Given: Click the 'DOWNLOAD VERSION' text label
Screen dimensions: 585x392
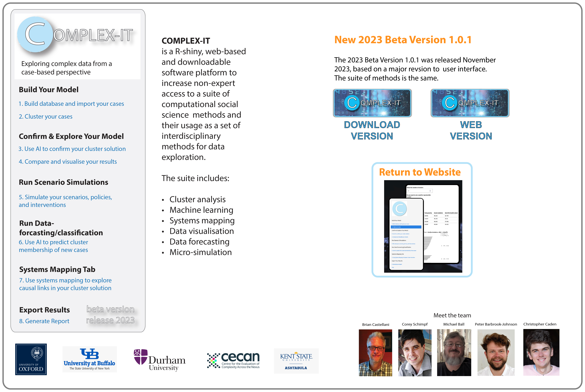Looking at the screenshot, I should pos(372,131).
